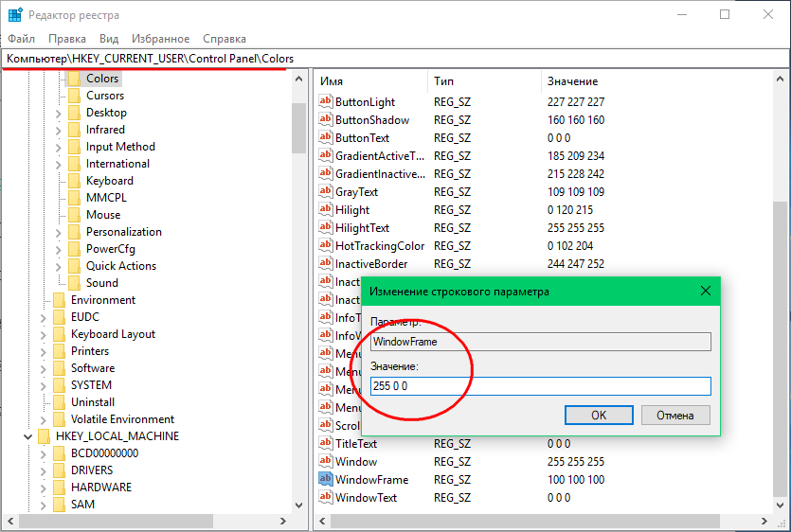Expand the Quick Actions key

(x=58, y=267)
